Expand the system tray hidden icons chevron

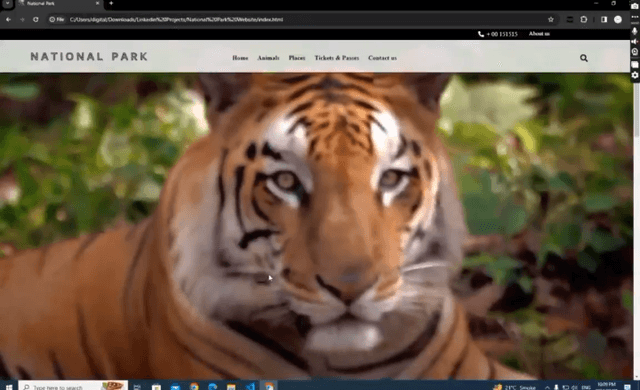[x=547, y=387]
